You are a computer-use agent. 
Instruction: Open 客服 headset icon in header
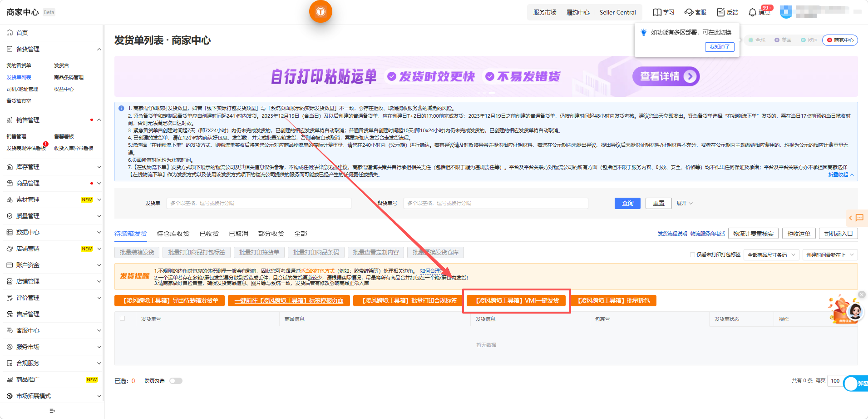(689, 12)
